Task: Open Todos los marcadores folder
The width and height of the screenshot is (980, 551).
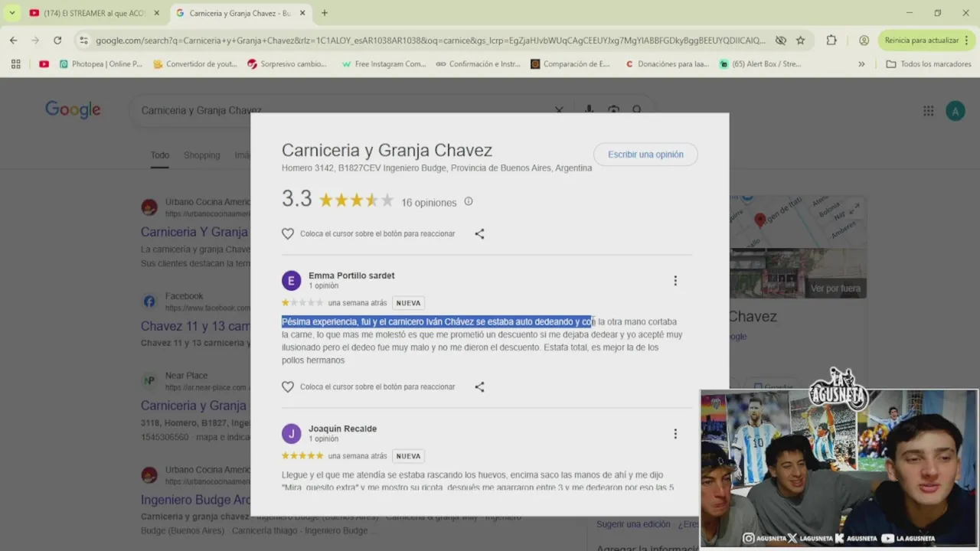Action: point(929,64)
